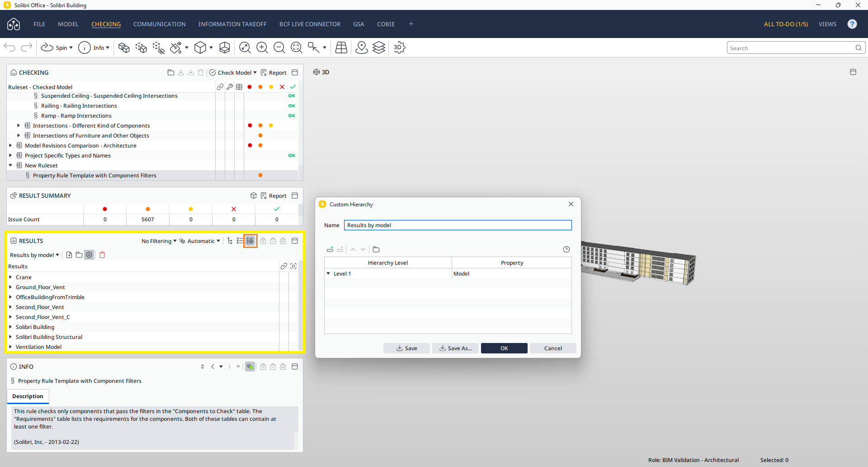
Task: Click the zoom in magnifier icon
Action: pyautogui.click(x=262, y=48)
